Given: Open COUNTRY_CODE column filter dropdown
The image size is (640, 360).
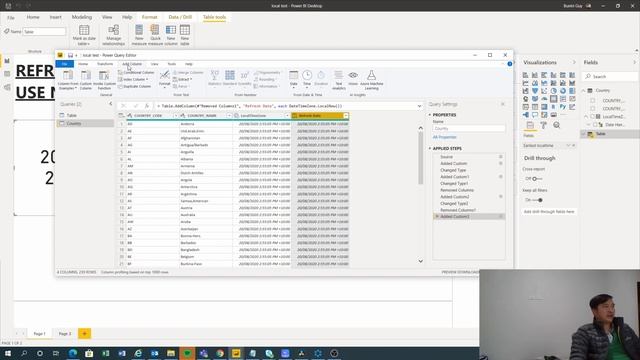Looking at the screenshot, I should click(x=176, y=116).
